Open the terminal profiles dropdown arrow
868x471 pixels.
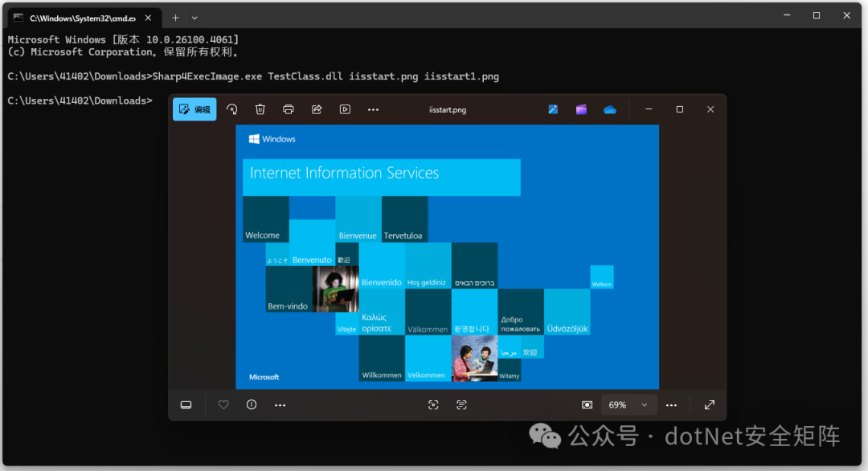pos(194,18)
